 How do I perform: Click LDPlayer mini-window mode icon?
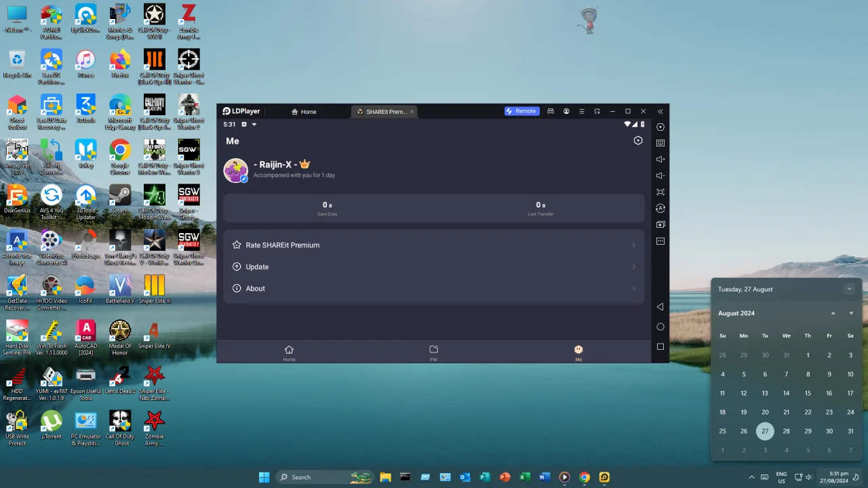click(597, 111)
